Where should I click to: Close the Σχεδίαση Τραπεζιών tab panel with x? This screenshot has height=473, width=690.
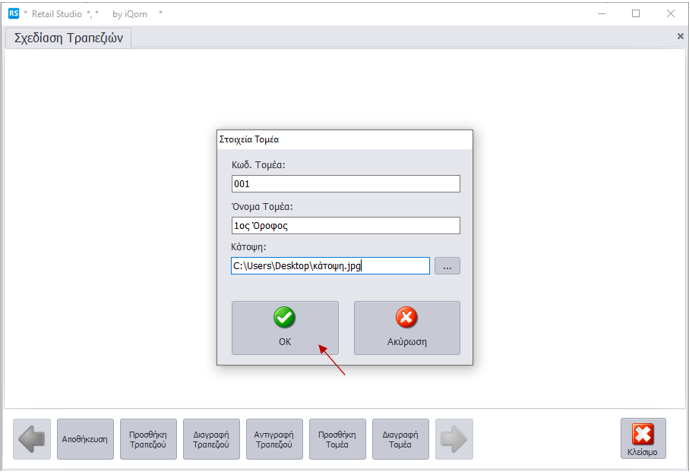click(680, 36)
